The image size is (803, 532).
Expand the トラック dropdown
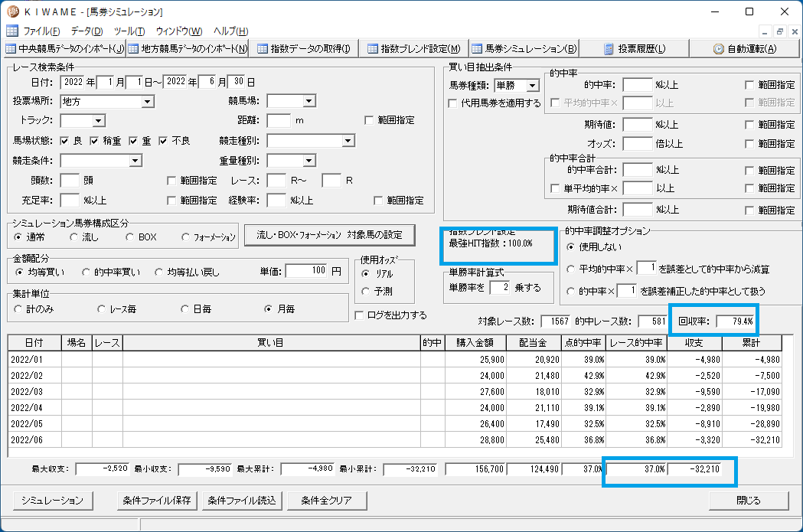[99, 121]
